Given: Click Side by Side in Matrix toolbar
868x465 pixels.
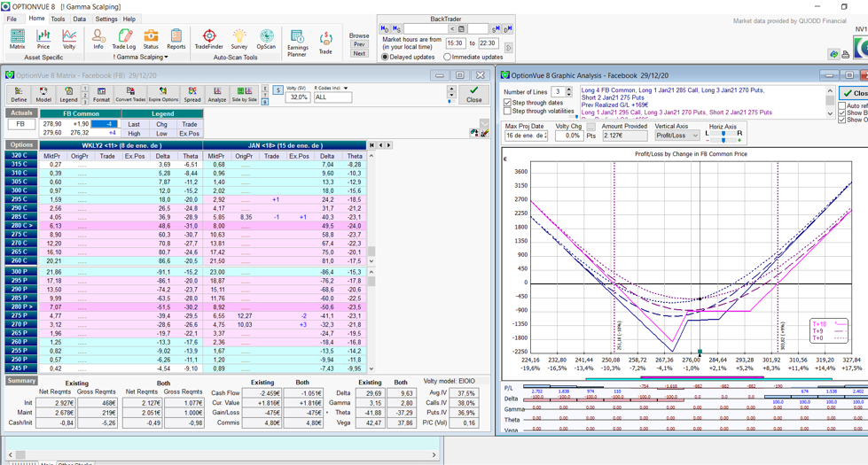Looking at the screenshot, I should coord(244,95).
